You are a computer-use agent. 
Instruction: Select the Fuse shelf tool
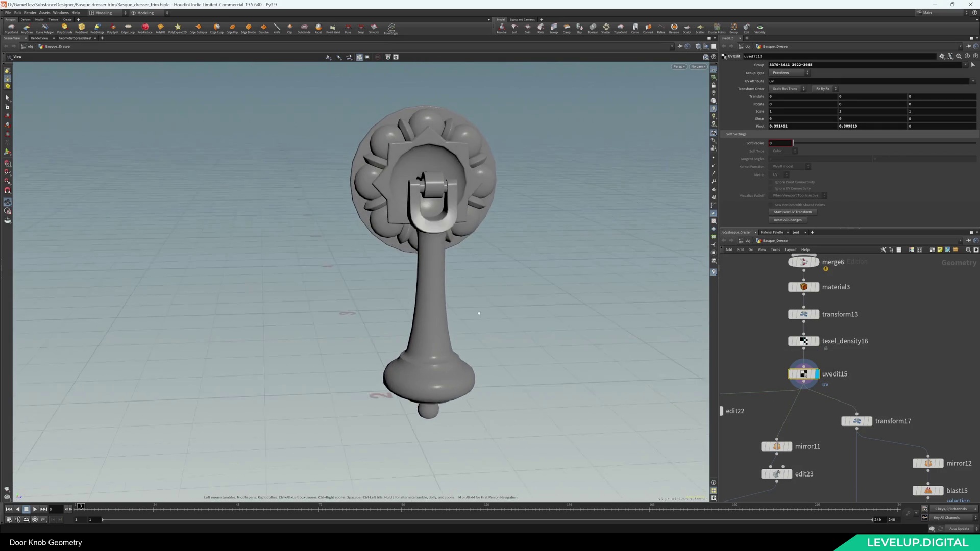[348, 28]
